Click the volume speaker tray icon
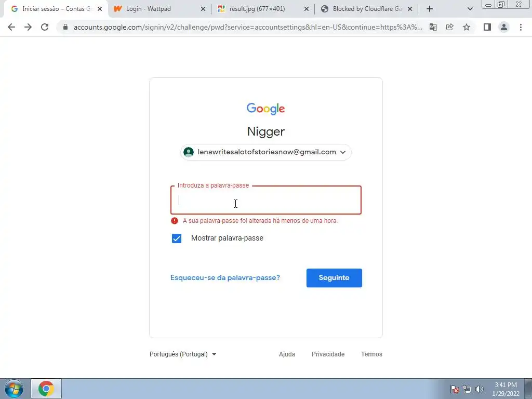532x399 pixels. click(x=480, y=389)
